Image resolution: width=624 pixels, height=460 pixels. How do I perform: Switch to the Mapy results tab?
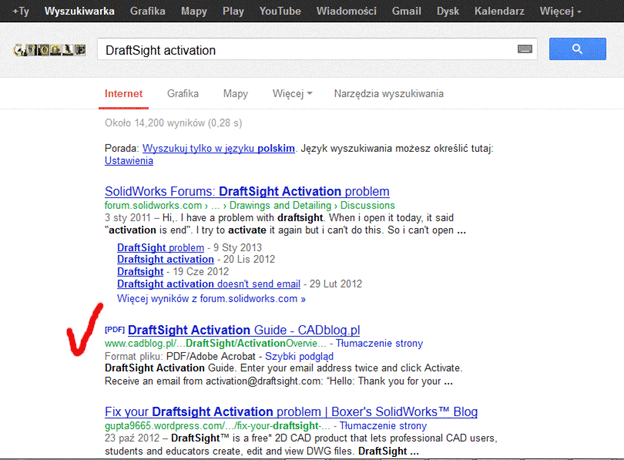tap(235, 94)
